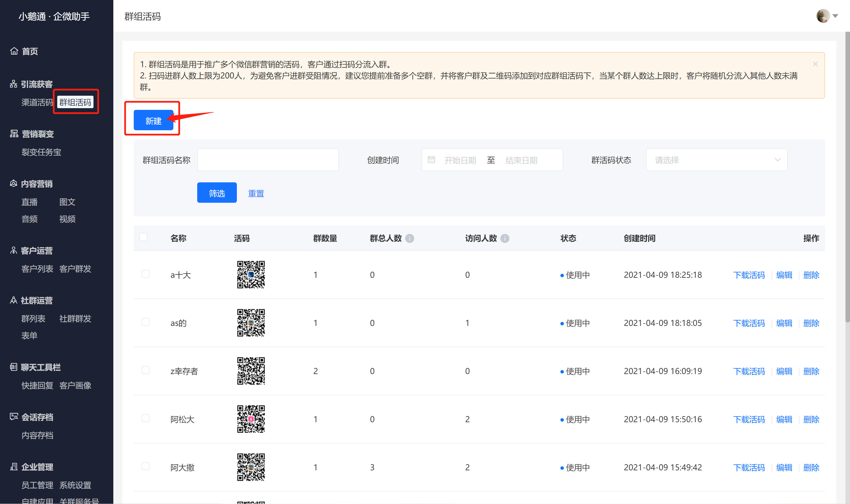Download 活码 for a十大 row
This screenshot has height=504, width=850.
pyautogui.click(x=749, y=275)
